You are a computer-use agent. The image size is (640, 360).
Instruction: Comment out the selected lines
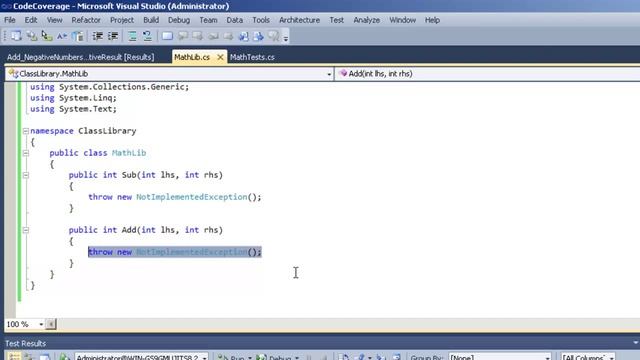132,36
